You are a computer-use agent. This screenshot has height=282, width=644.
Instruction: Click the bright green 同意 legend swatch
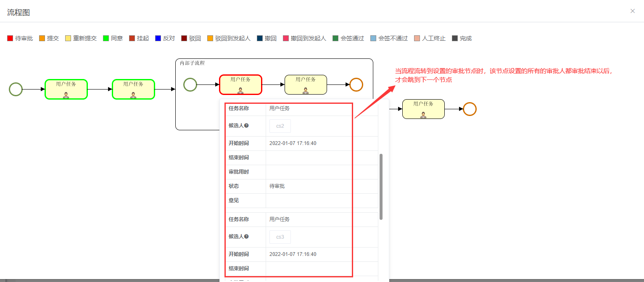pyautogui.click(x=106, y=38)
